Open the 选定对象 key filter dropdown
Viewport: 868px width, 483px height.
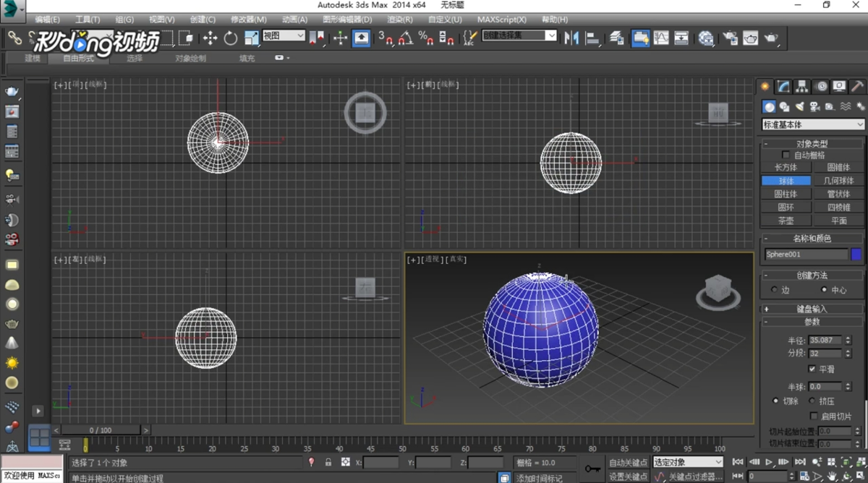coord(688,462)
